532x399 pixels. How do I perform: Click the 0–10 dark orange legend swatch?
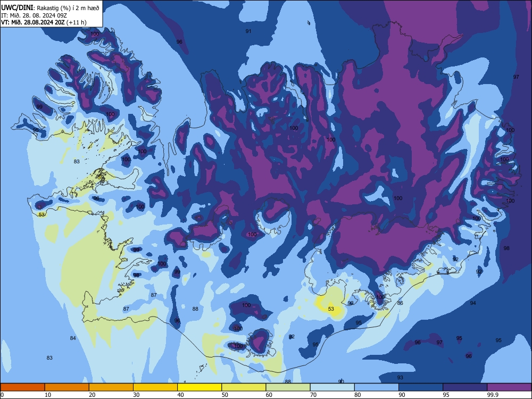(x=22, y=387)
